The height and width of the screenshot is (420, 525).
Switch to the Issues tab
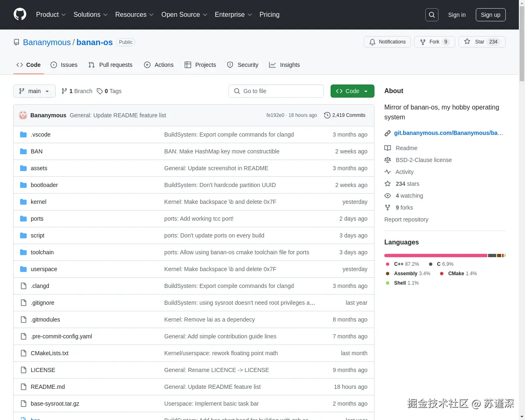(64, 65)
